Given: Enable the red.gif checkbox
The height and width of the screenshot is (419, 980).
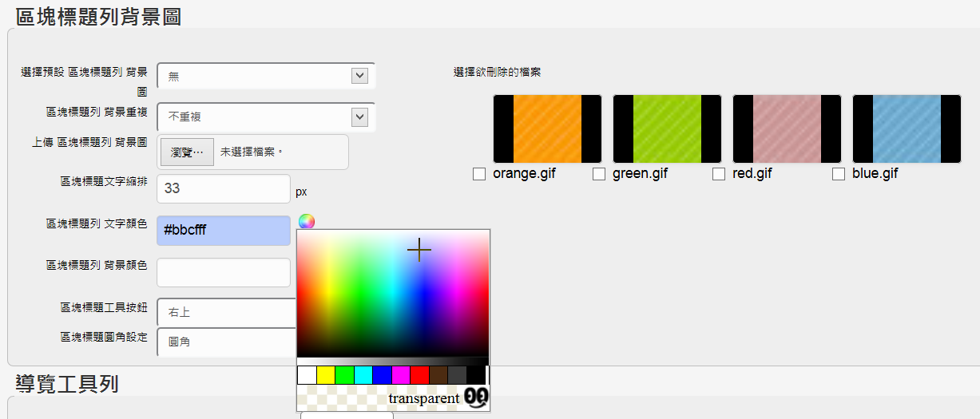Looking at the screenshot, I should tap(719, 174).
